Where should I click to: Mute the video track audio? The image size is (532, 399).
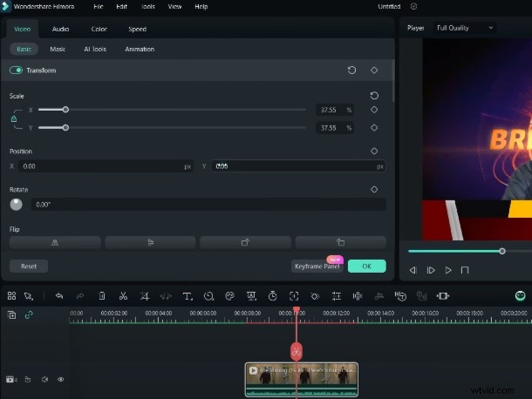click(44, 380)
